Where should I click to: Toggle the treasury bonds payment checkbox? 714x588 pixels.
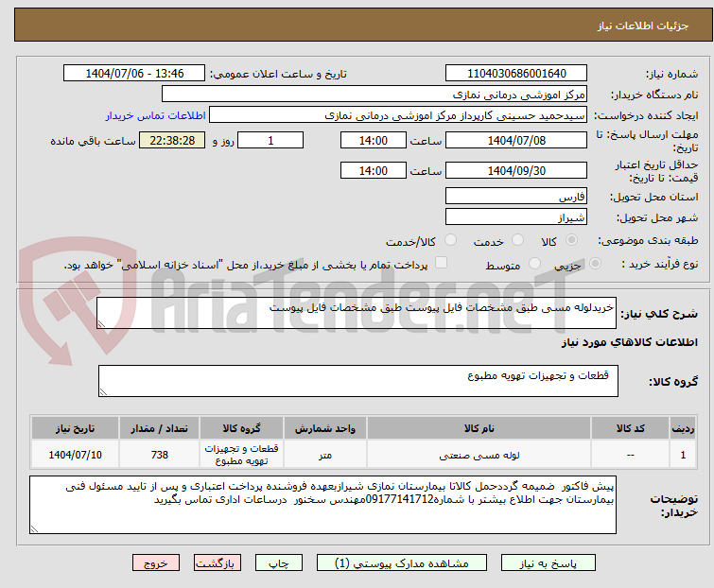click(x=441, y=265)
